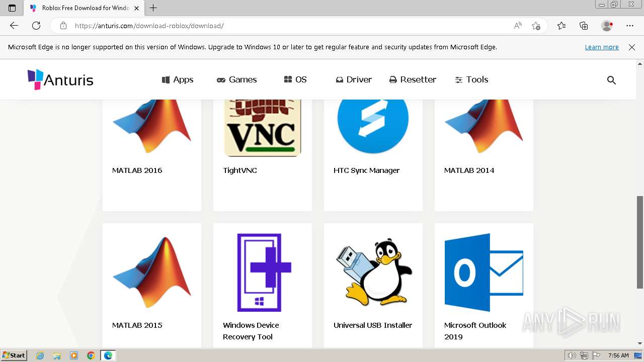
Task: Open the Edge profile avatar
Action: [x=607, y=26]
